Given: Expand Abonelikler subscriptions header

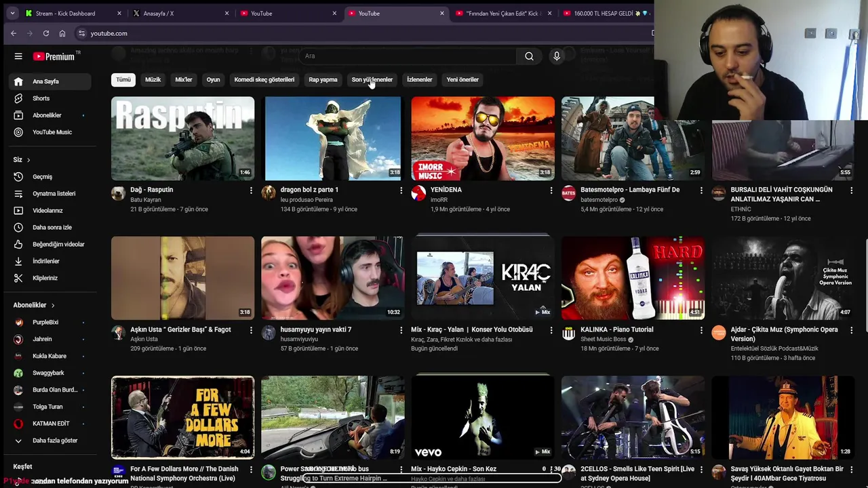Looking at the screenshot, I should tap(34, 306).
